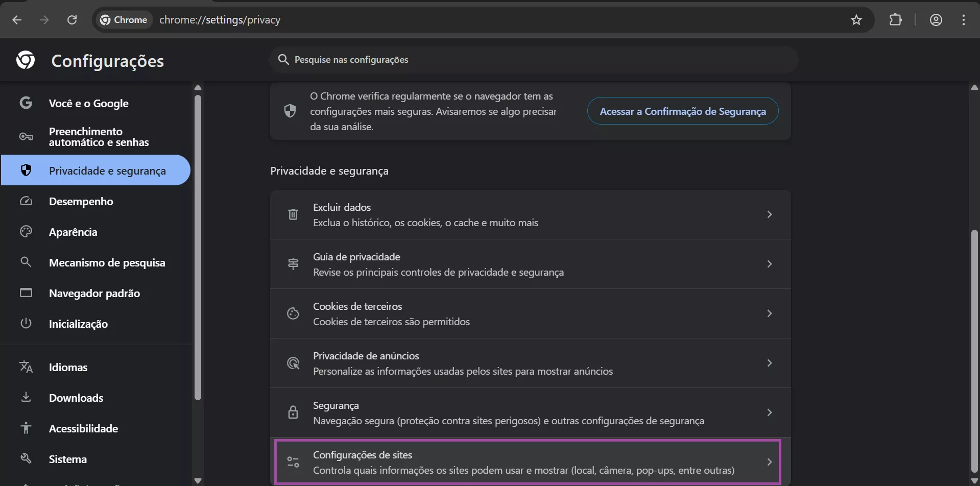
Task: Select the Desempenho speedometer icon
Action: point(26,201)
